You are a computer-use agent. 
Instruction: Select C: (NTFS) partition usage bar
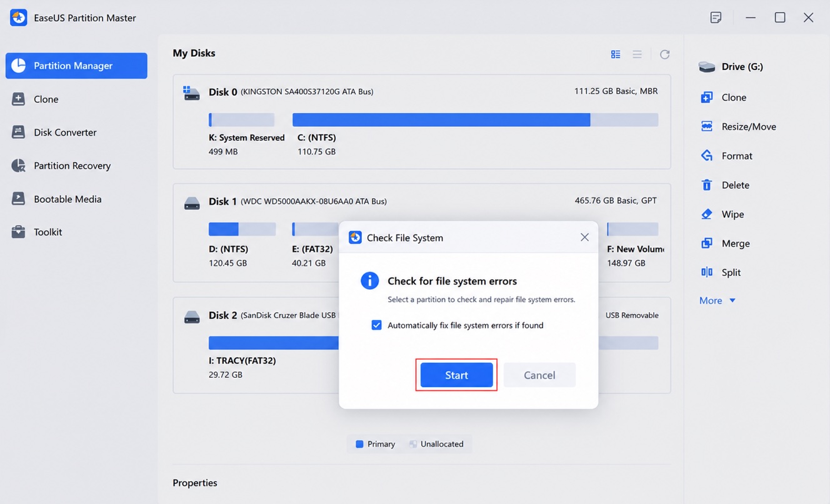[475, 119]
